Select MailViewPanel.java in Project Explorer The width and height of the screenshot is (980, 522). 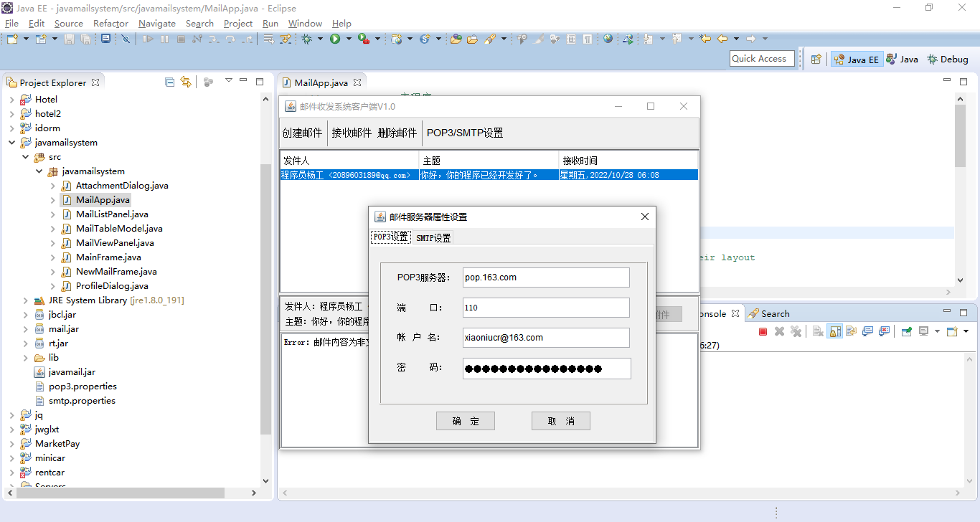pyautogui.click(x=115, y=243)
